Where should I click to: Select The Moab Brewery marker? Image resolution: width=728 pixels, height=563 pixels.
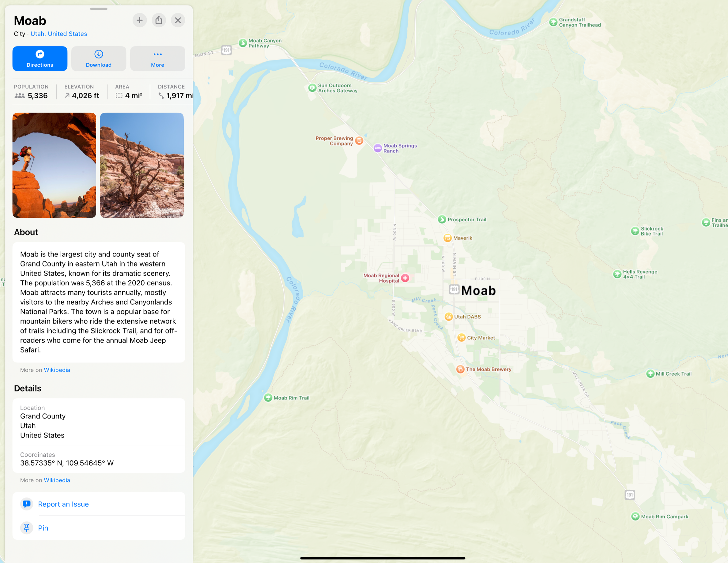(x=460, y=369)
